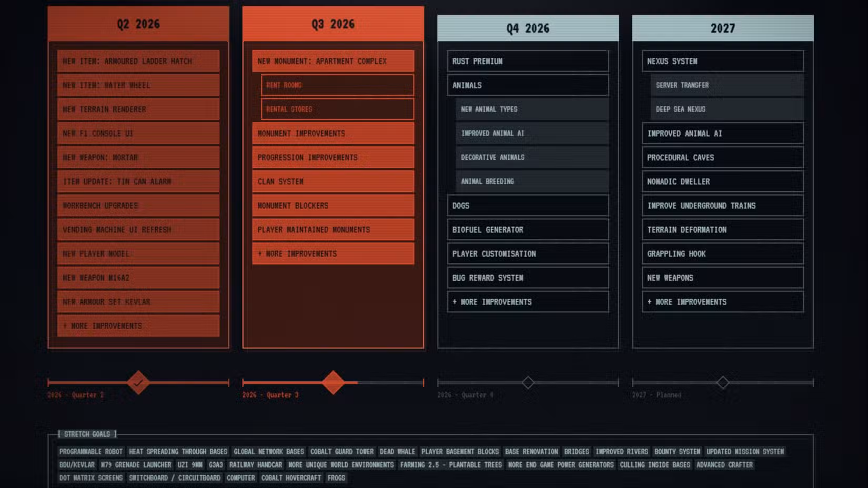Select the Q4 2026 column header
The height and width of the screenshot is (488, 868).
click(x=528, y=28)
